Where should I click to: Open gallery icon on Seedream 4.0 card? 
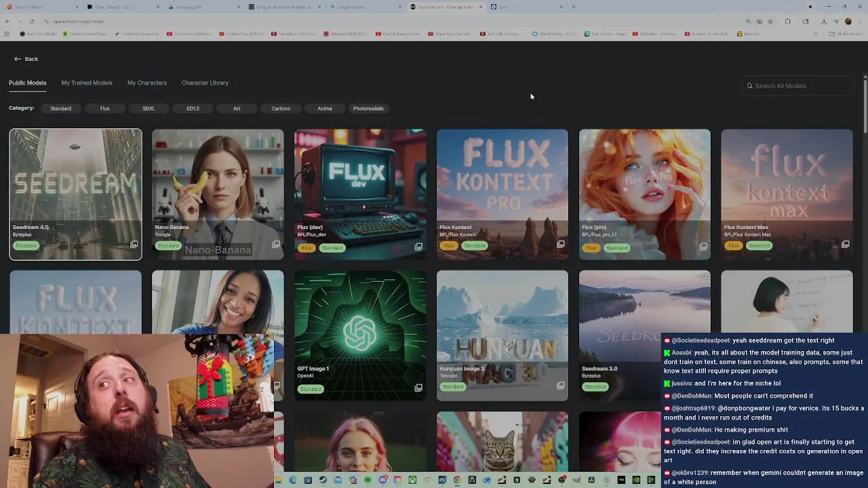pos(134,244)
